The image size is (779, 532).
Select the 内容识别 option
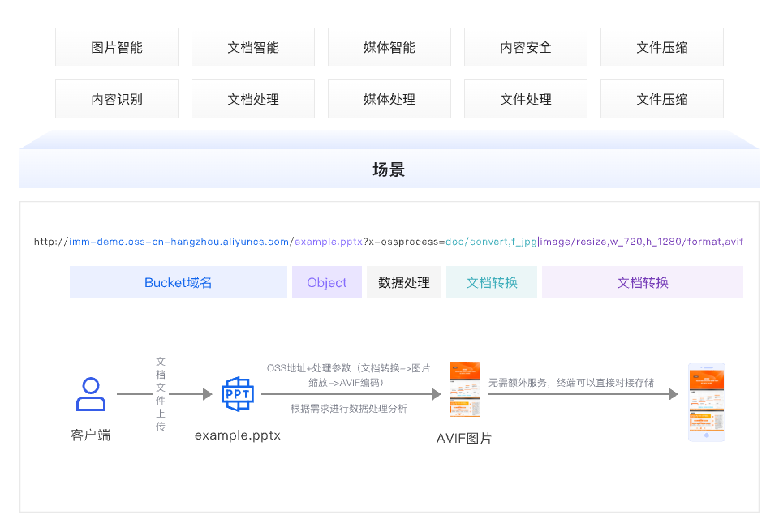click(x=116, y=98)
